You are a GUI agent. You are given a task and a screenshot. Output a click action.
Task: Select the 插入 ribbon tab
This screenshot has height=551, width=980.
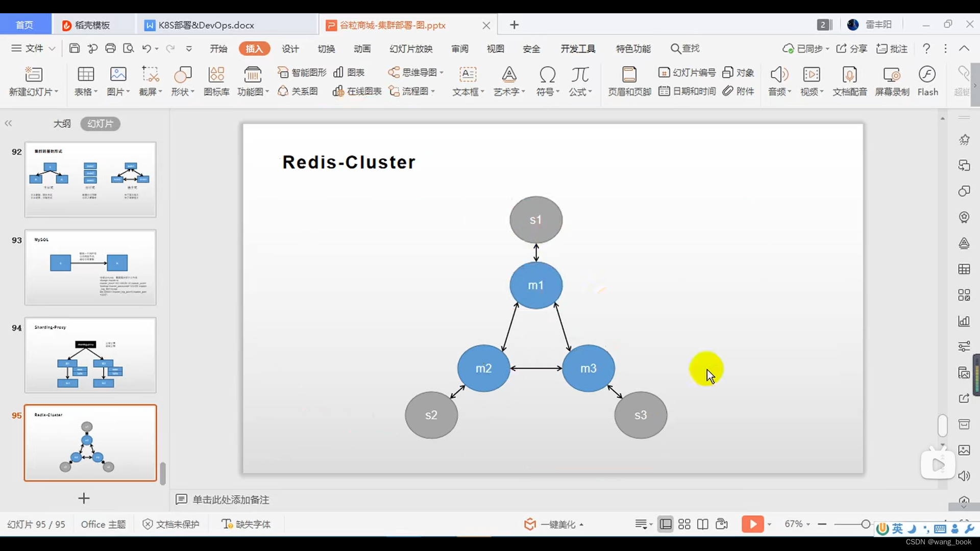[x=255, y=48]
